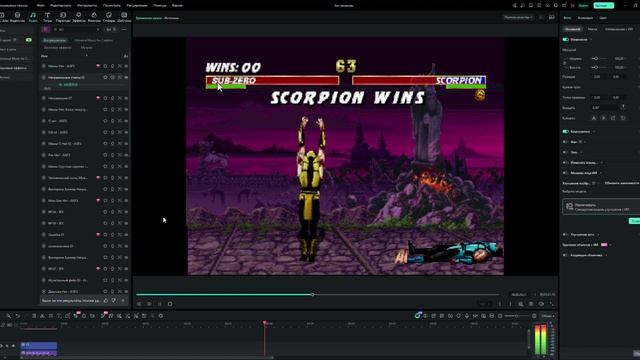Open the three-dot more options in audio panel
Screen dimensions: 640x360
pos(124,29)
